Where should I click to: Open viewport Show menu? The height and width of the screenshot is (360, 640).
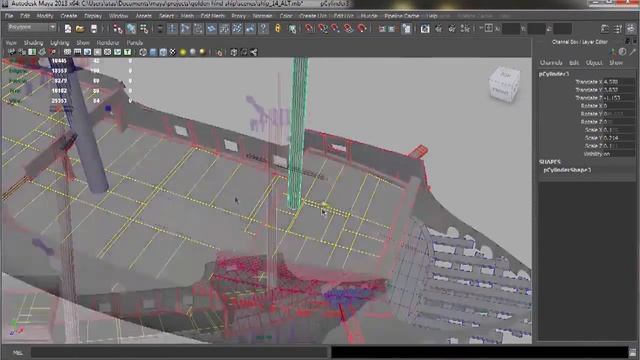[x=83, y=43]
